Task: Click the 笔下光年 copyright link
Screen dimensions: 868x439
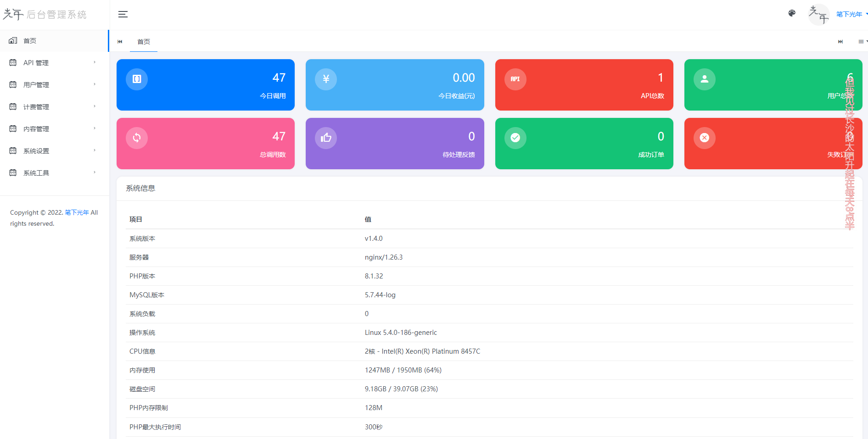Action: [x=77, y=213]
